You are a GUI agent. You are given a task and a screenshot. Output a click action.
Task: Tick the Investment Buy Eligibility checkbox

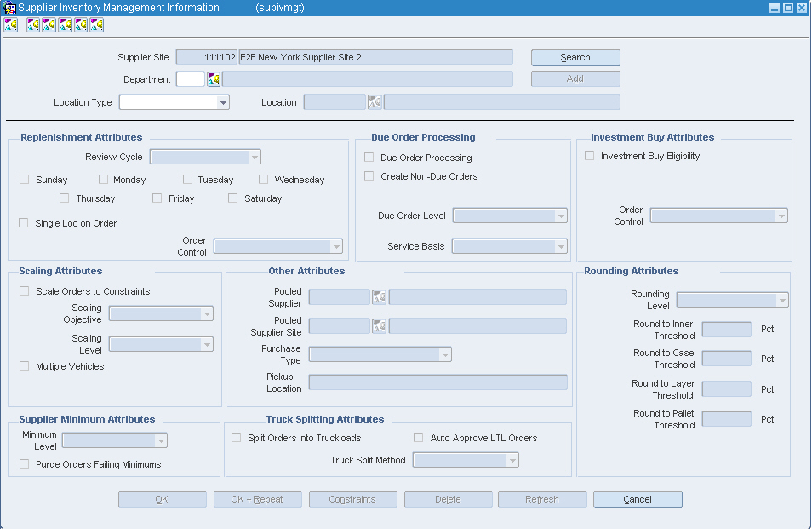pos(589,155)
